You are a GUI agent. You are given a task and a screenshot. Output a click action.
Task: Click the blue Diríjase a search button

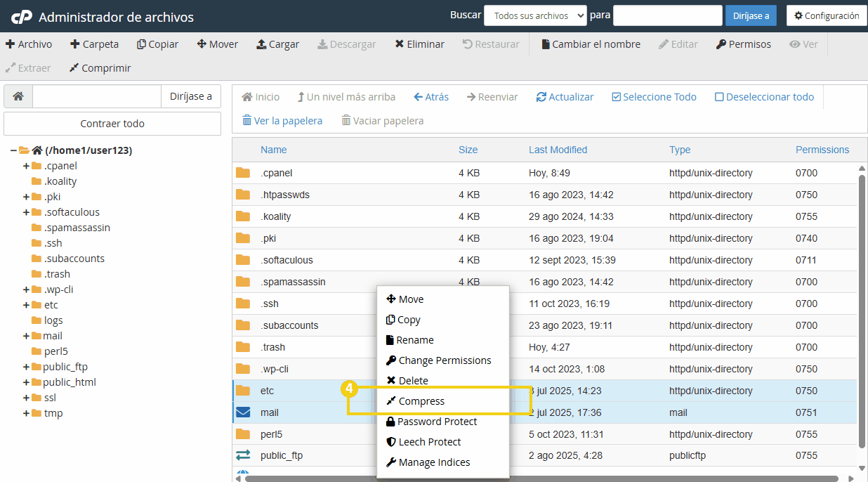tap(751, 15)
